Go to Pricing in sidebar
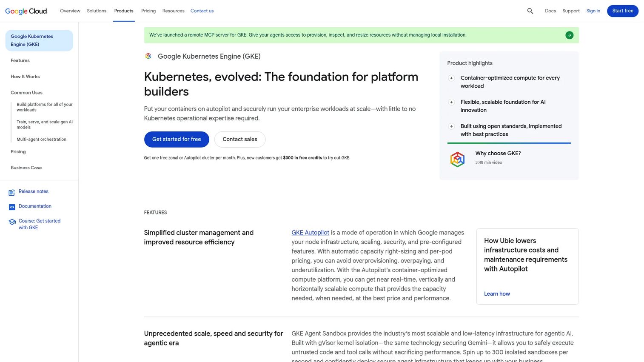The height and width of the screenshot is (362, 644). pos(18,152)
